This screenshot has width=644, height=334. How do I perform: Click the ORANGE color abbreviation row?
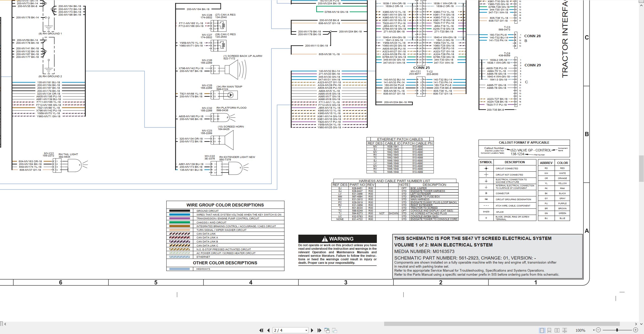pos(554,178)
